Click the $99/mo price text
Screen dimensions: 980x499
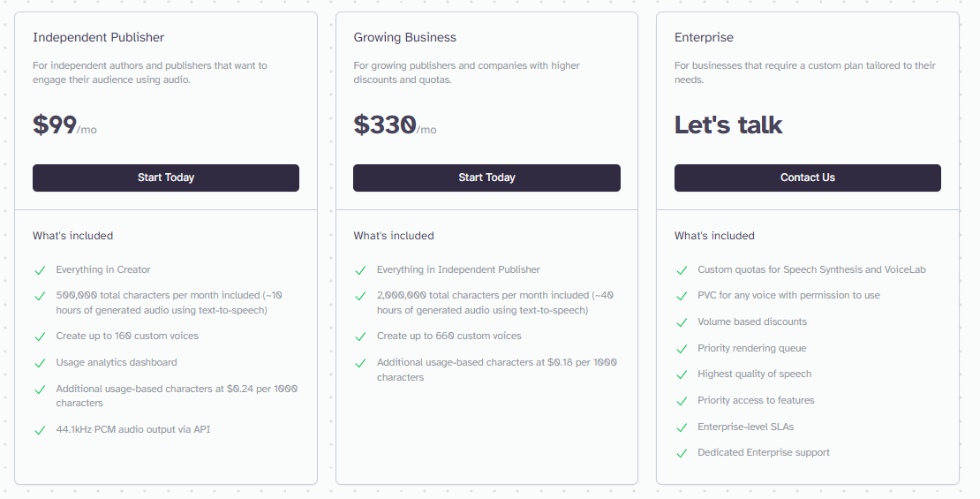64,125
